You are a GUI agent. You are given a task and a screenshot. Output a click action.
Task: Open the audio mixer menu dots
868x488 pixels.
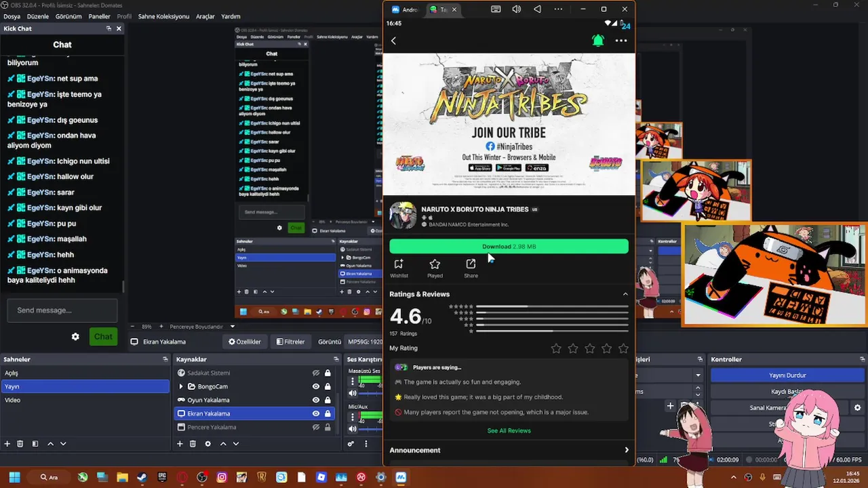point(366,444)
